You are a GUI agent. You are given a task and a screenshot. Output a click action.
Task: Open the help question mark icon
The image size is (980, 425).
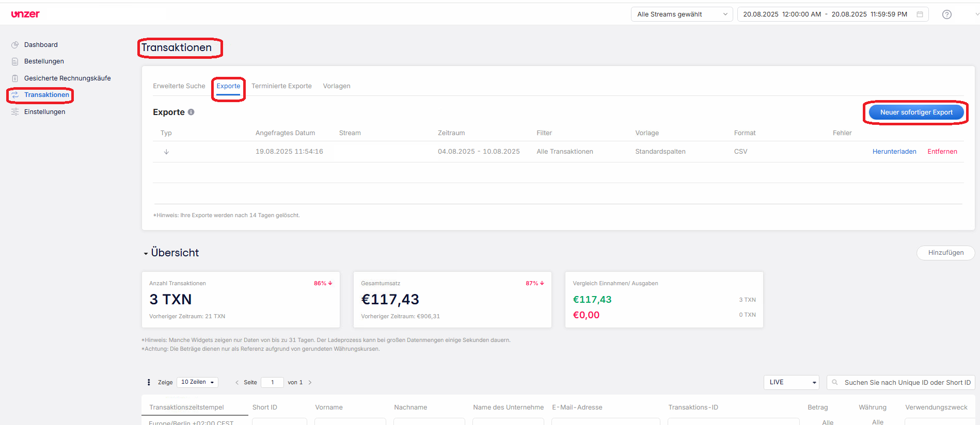pyautogui.click(x=946, y=14)
